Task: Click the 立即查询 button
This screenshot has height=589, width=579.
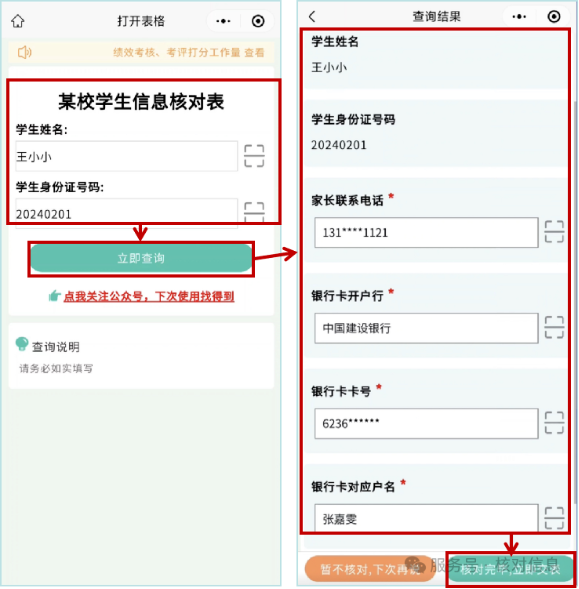Action: [x=141, y=258]
